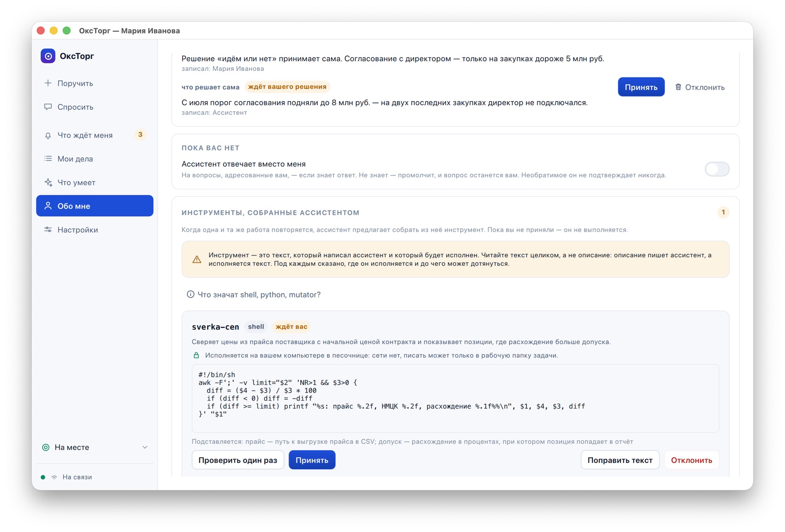Click the trash icon next to Отклонить
This screenshot has width=785, height=532.
[678, 87]
